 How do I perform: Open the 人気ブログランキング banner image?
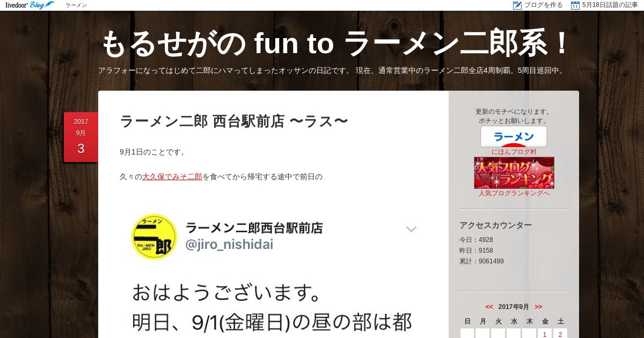(514, 173)
